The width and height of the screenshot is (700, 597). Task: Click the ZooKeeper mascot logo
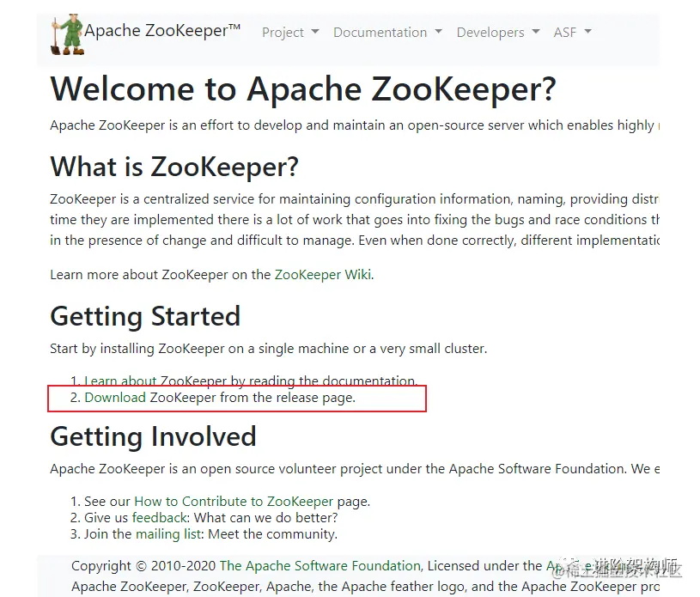[x=67, y=34]
